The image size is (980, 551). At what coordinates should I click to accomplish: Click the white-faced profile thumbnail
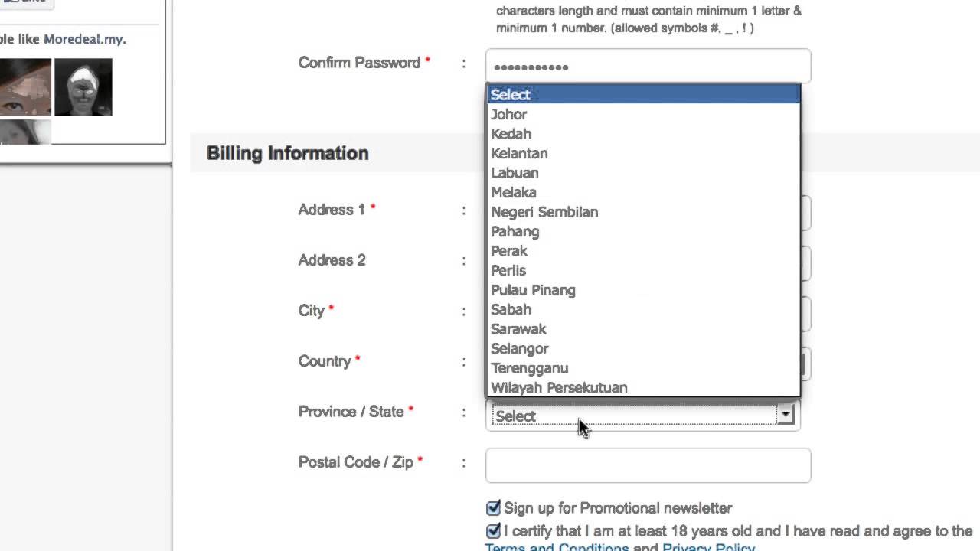[83, 87]
